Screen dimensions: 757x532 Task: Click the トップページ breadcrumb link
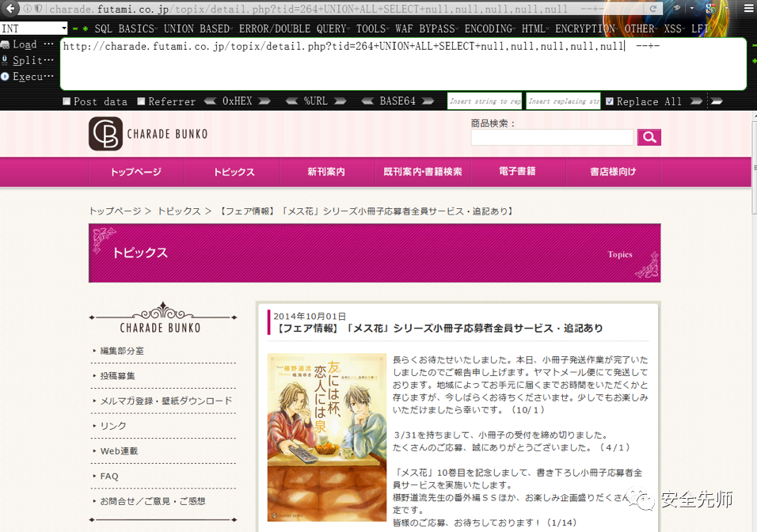tap(116, 211)
